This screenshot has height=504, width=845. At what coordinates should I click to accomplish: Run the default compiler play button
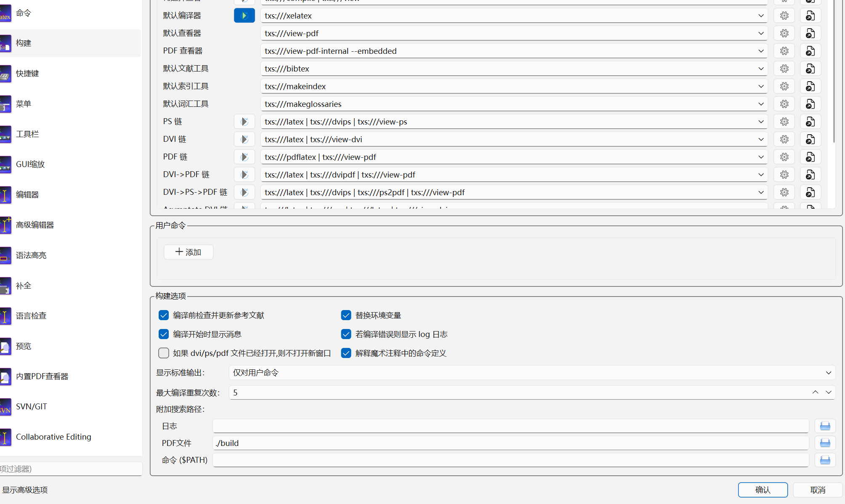pos(244,16)
